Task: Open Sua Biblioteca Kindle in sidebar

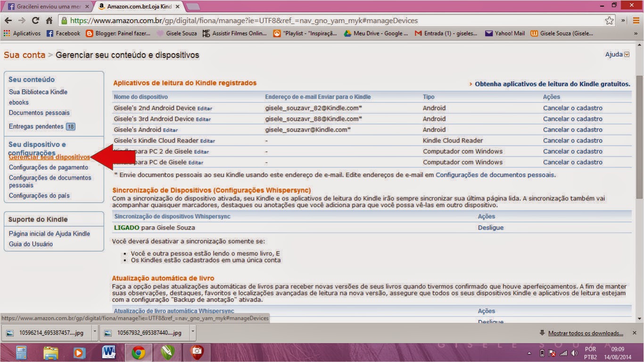Action: click(38, 92)
